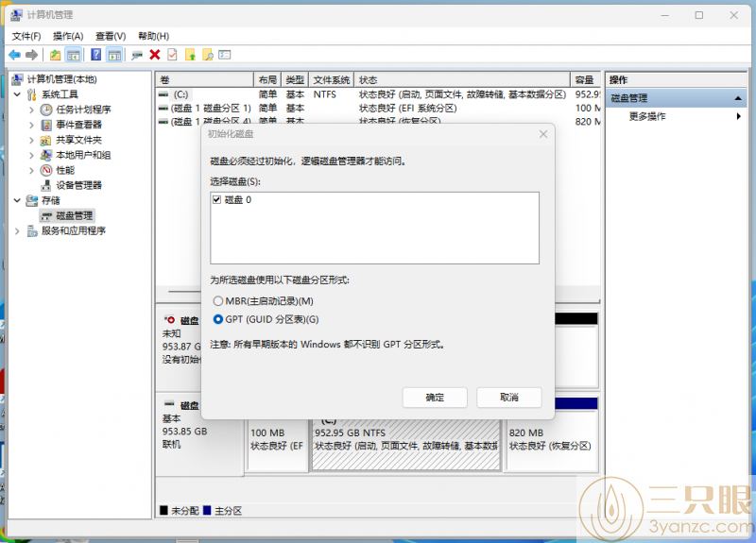Close the 初始化磁盘 dialog
Viewport: 756px width, 543px height.
pyautogui.click(x=543, y=134)
